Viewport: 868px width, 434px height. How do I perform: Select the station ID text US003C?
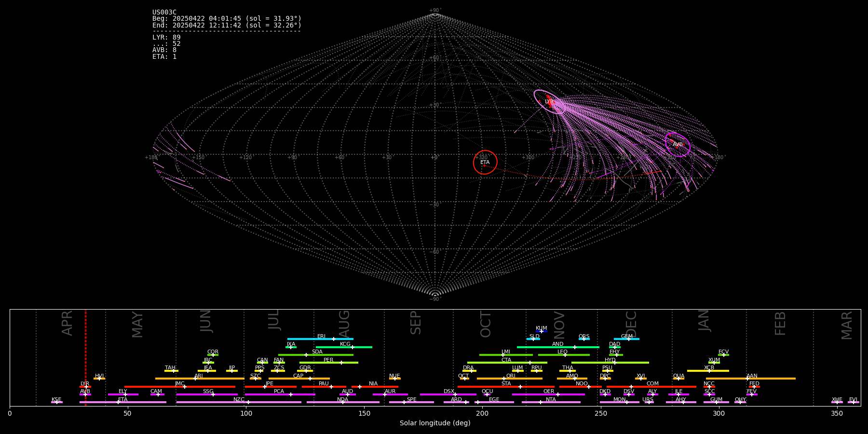(164, 13)
